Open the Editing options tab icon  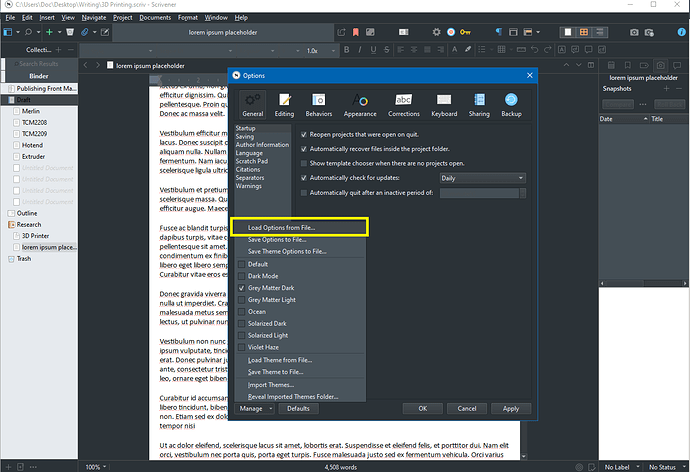pos(285,99)
